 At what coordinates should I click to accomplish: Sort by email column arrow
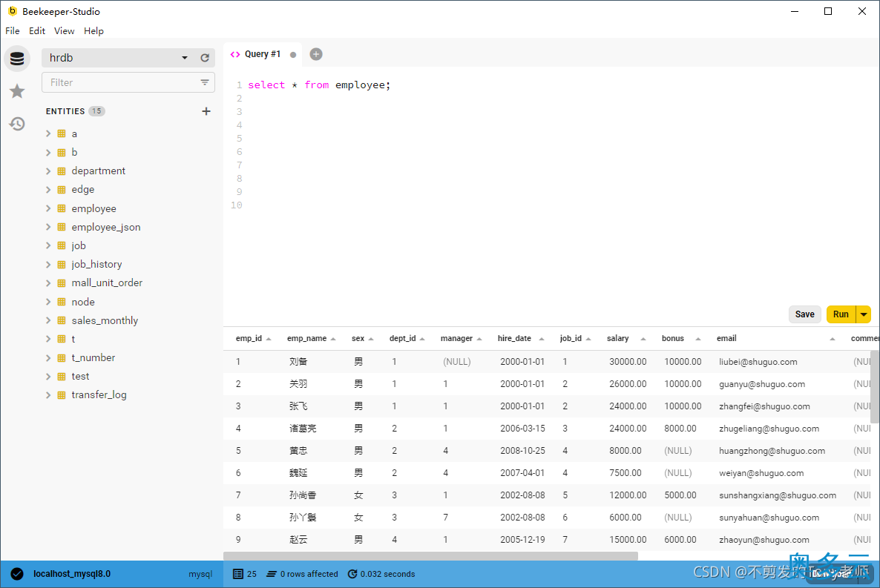tap(833, 339)
